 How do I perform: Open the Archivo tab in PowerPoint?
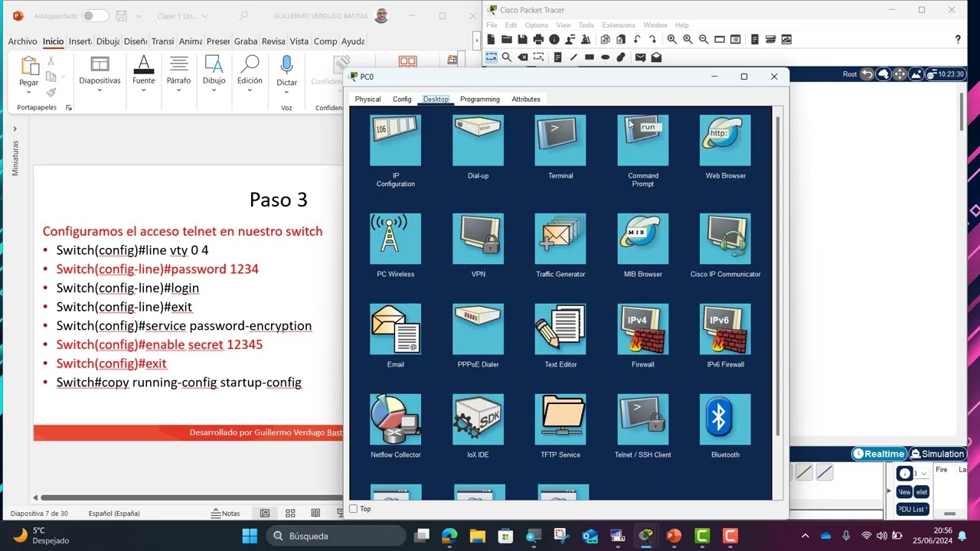23,41
